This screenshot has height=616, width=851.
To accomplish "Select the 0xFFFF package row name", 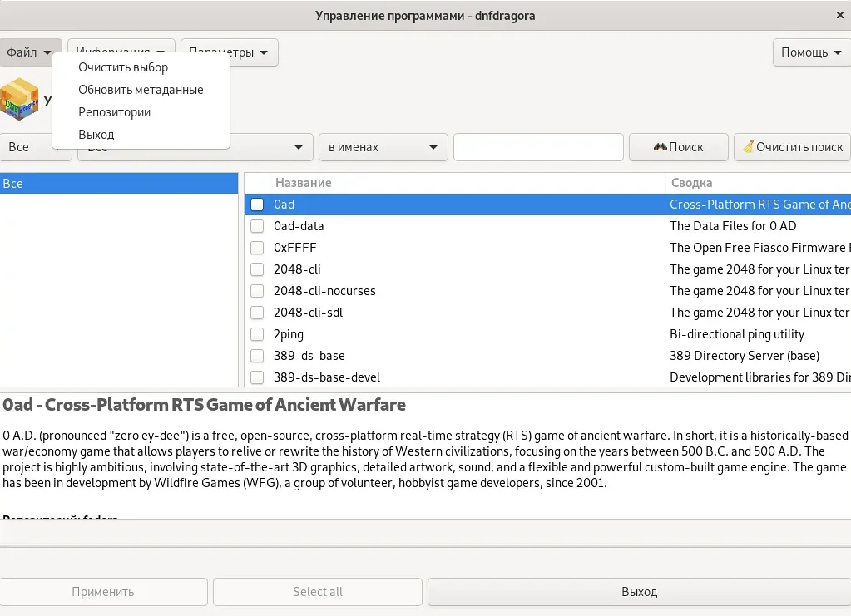I will (294, 248).
